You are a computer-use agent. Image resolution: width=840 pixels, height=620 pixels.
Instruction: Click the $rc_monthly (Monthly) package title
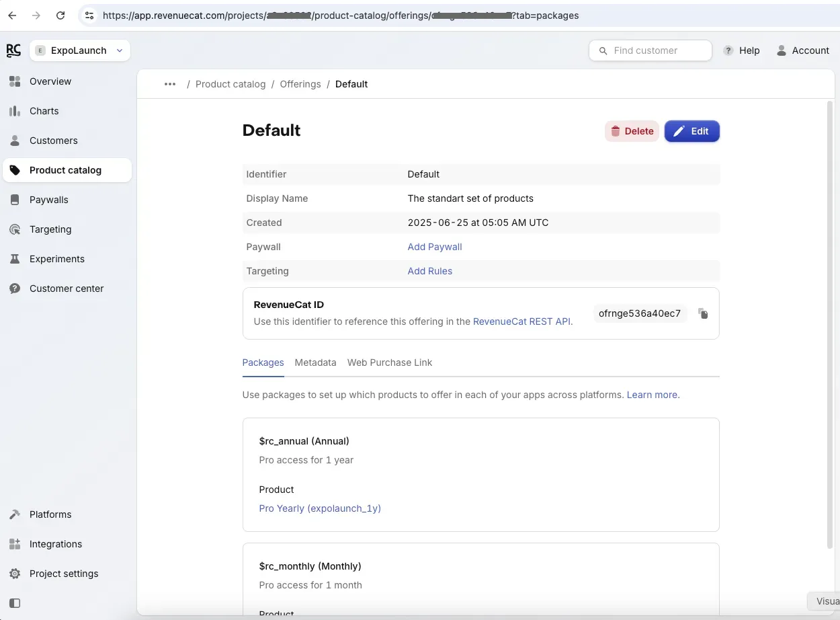[310, 566]
